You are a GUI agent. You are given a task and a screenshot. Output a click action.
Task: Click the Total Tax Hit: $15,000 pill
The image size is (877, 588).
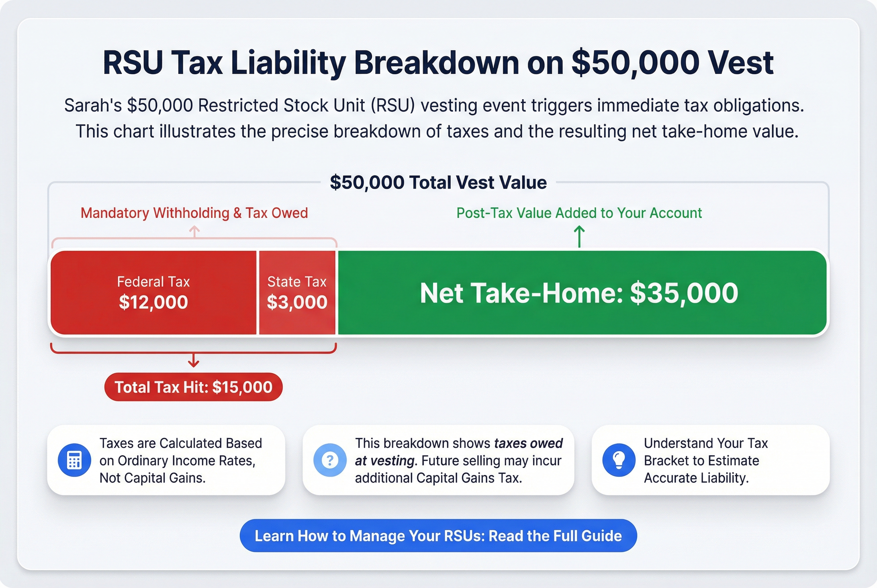pyautogui.click(x=193, y=387)
